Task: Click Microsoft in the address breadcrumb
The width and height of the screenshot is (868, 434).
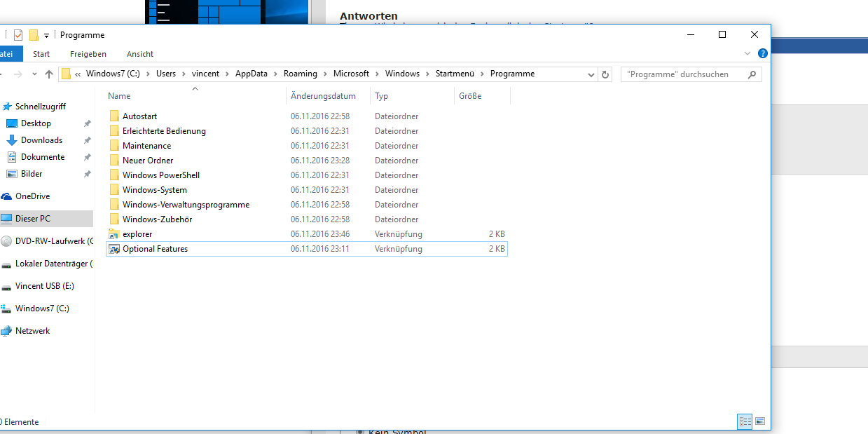Action: [351, 74]
